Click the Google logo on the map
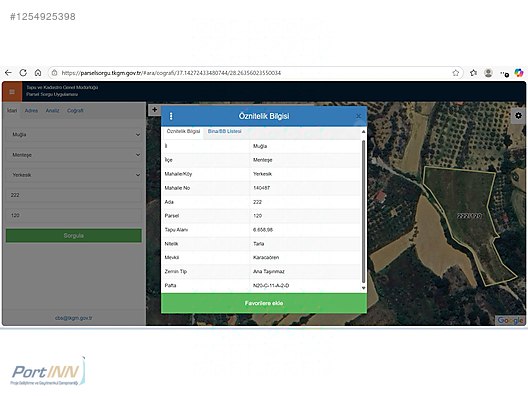This screenshot has width=528, height=396. 510,320
